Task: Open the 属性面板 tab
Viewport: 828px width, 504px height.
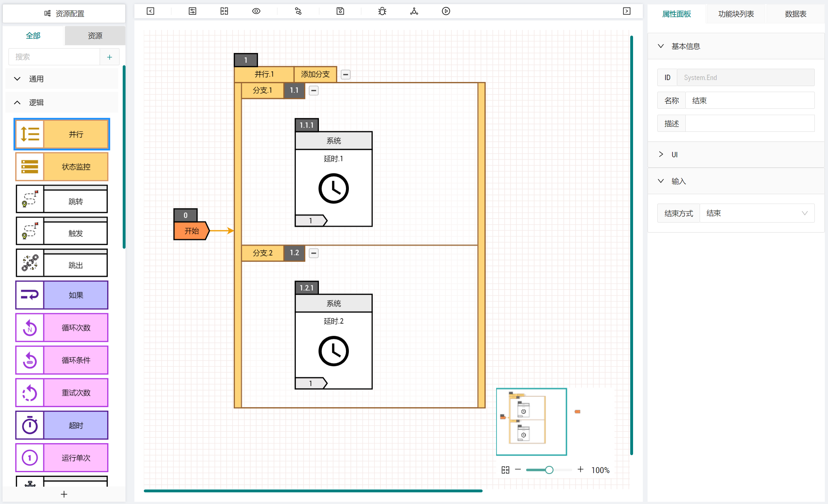Action: point(677,14)
